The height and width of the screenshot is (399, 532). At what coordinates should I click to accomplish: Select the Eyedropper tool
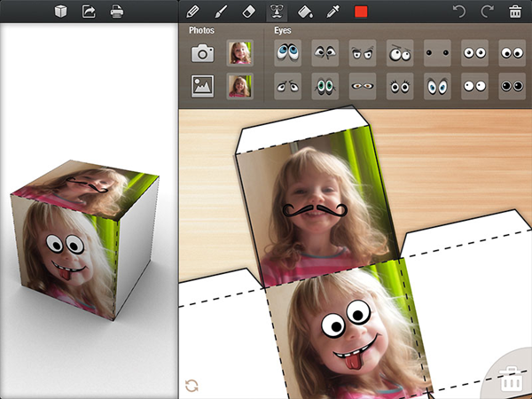(332, 12)
